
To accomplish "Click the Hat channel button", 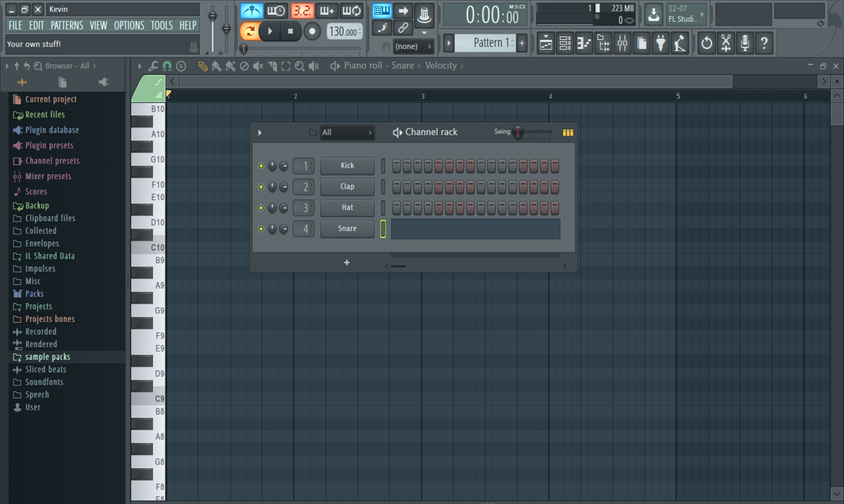I will coord(347,208).
